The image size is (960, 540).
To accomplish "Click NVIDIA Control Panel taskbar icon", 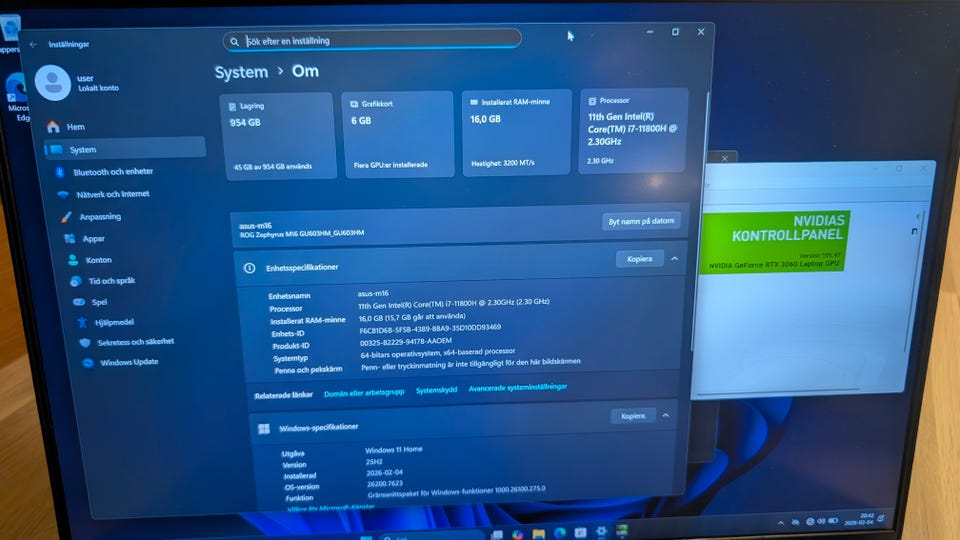I will click(x=622, y=530).
